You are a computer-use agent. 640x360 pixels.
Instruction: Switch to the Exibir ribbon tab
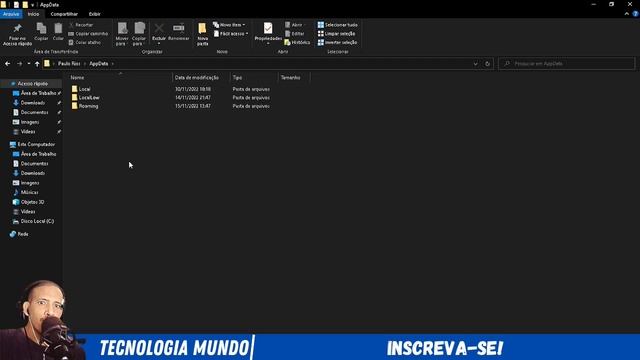(95, 14)
